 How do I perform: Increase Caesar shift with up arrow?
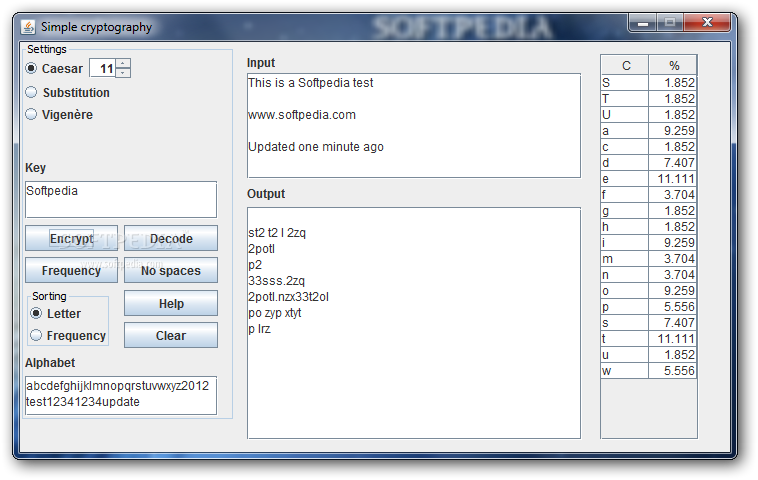coord(123,63)
